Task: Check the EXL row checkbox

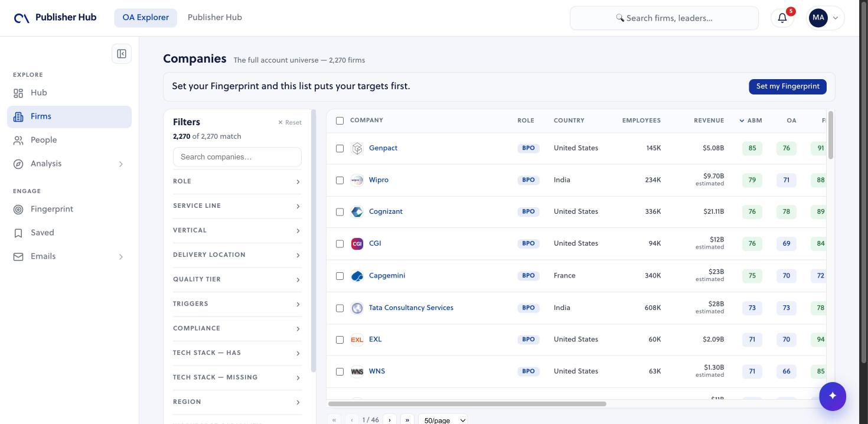Action: coord(340,340)
